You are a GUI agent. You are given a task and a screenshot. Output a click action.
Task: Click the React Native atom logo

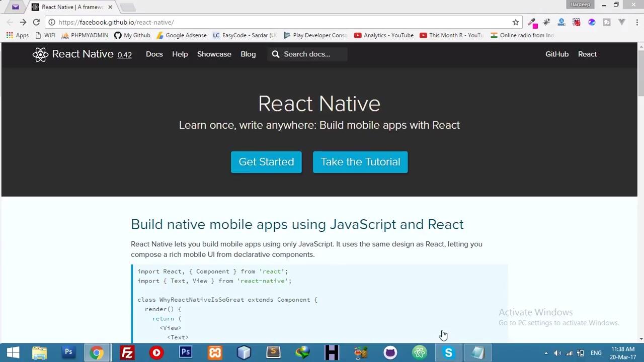click(40, 54)
